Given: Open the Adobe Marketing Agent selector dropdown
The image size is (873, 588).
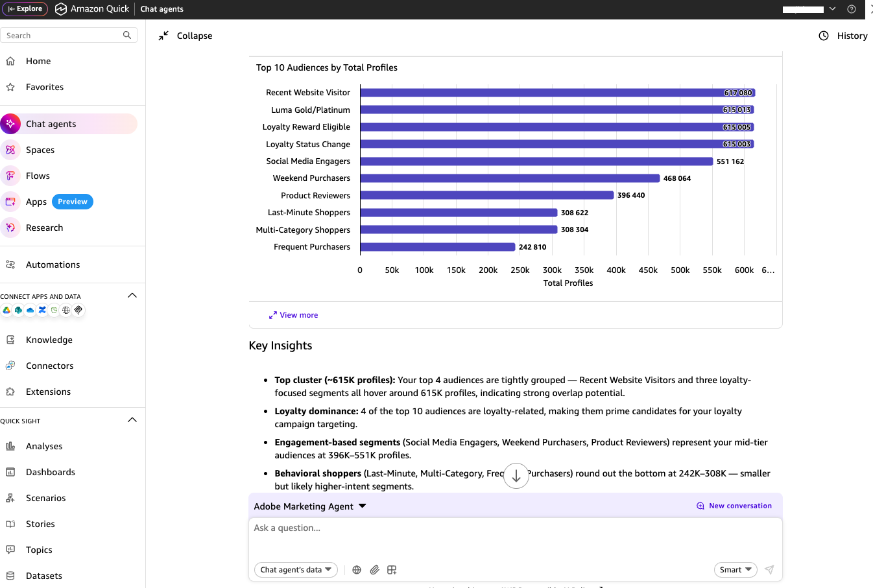Looking at the screenshot, I should click(x=310, y=506).
